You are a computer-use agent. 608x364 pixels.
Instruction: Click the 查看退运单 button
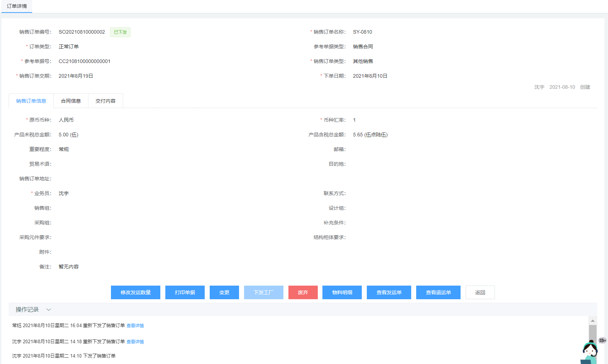coord(438,292)
